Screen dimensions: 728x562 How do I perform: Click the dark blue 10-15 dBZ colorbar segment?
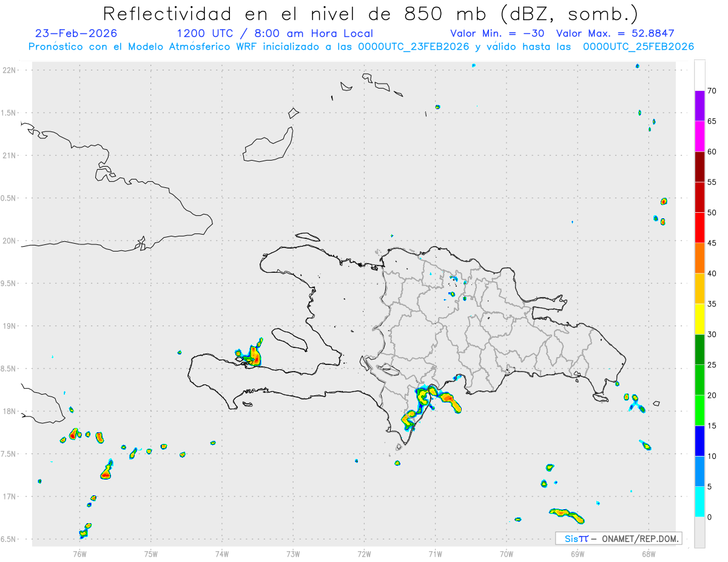(x=699, y=441)
